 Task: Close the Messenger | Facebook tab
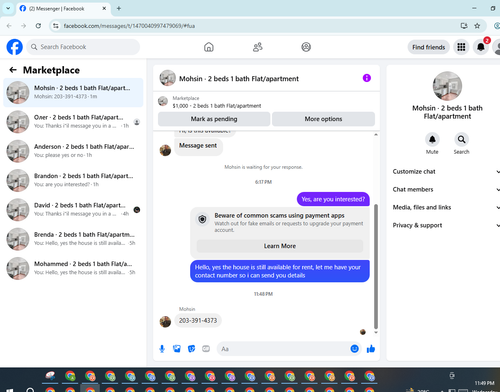104,8
